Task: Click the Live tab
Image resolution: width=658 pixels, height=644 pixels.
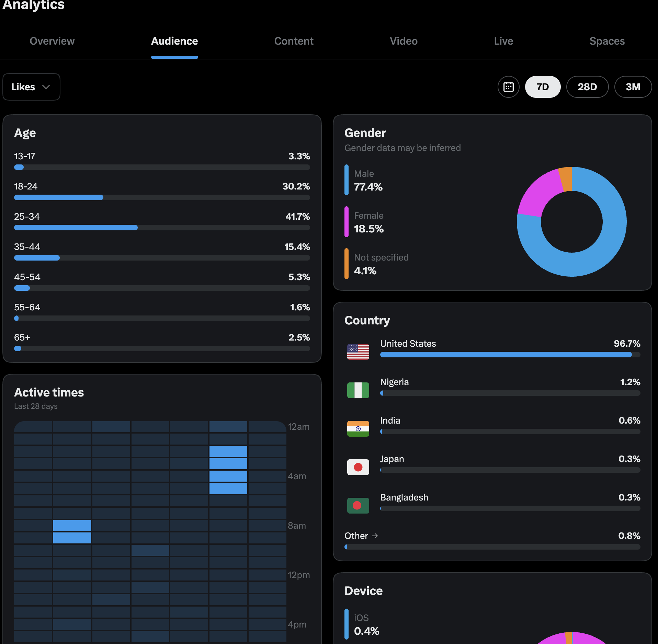Action: point(503,41)
